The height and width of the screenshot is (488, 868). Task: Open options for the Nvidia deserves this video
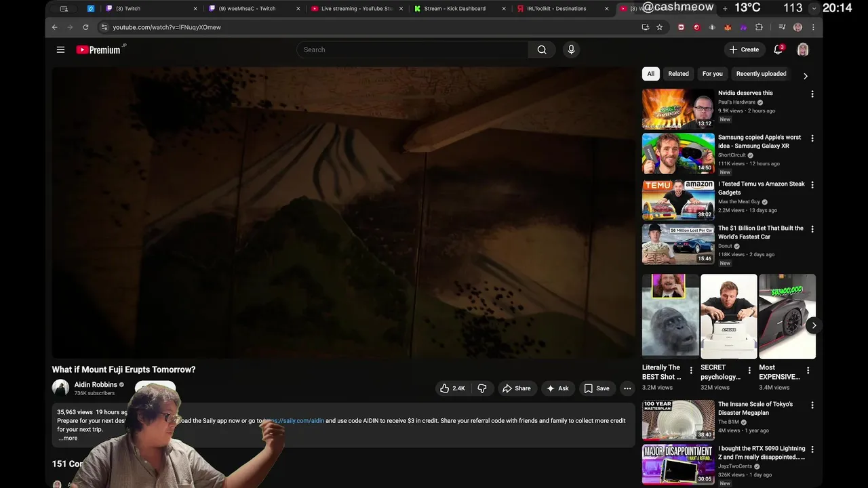(x=812, y=94)
